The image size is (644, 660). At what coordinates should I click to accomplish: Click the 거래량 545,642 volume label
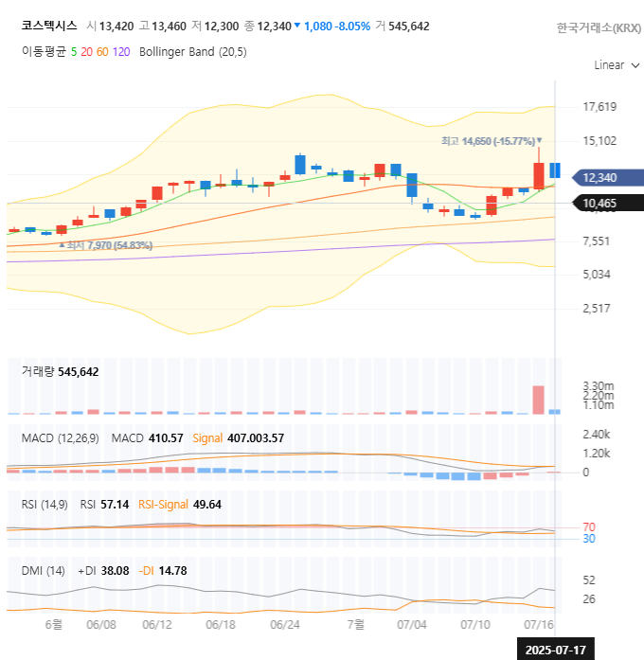(61, 372)
